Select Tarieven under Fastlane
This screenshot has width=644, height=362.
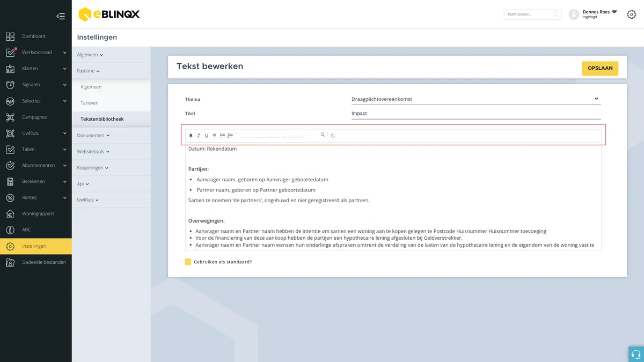coord(111,103)
